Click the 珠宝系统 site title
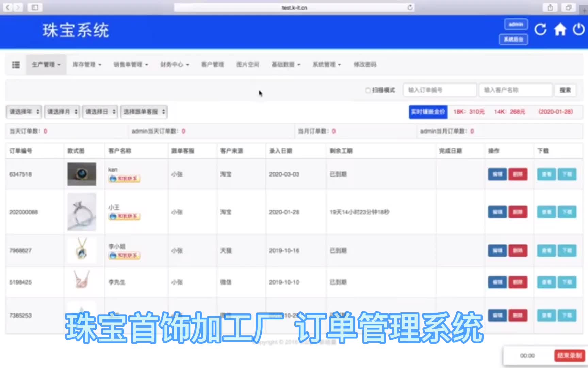Image resolution: width=588 pixels, height=368 pixels. click(76, 30)
